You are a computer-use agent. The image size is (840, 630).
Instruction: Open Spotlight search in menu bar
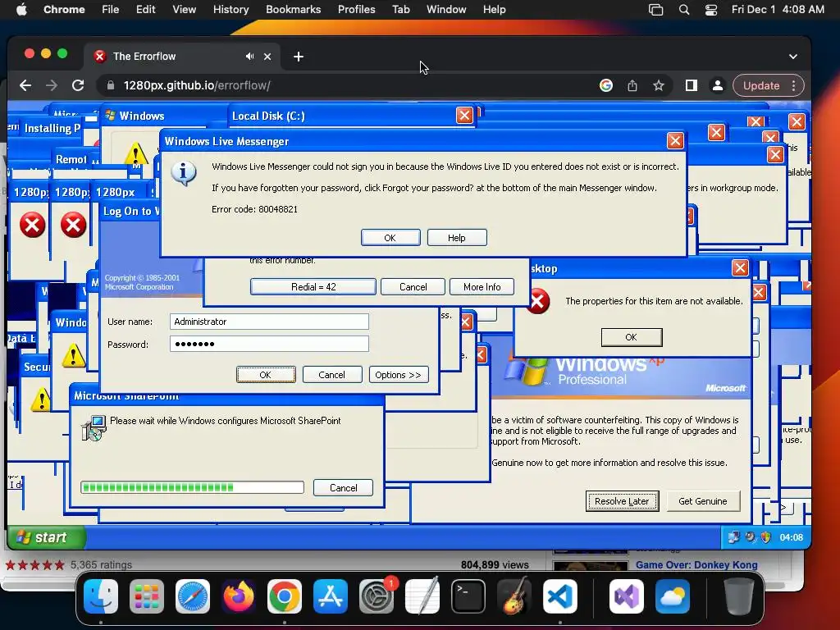(x=684, y=10)
